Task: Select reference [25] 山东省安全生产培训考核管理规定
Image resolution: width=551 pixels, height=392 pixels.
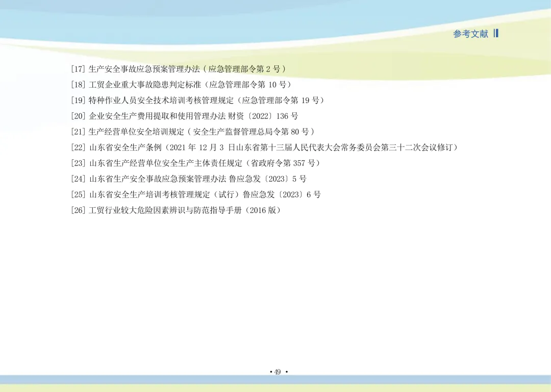Action: [x=196, y=194]
